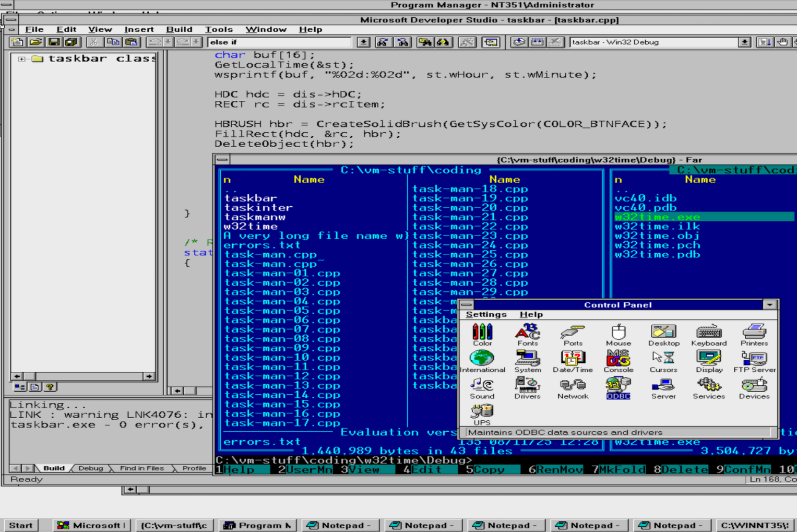Viewport: 797px width, 532px height.
Task: Open the Help menu in Control Panel
Action: pyautogui.click(x=531, y=314)
